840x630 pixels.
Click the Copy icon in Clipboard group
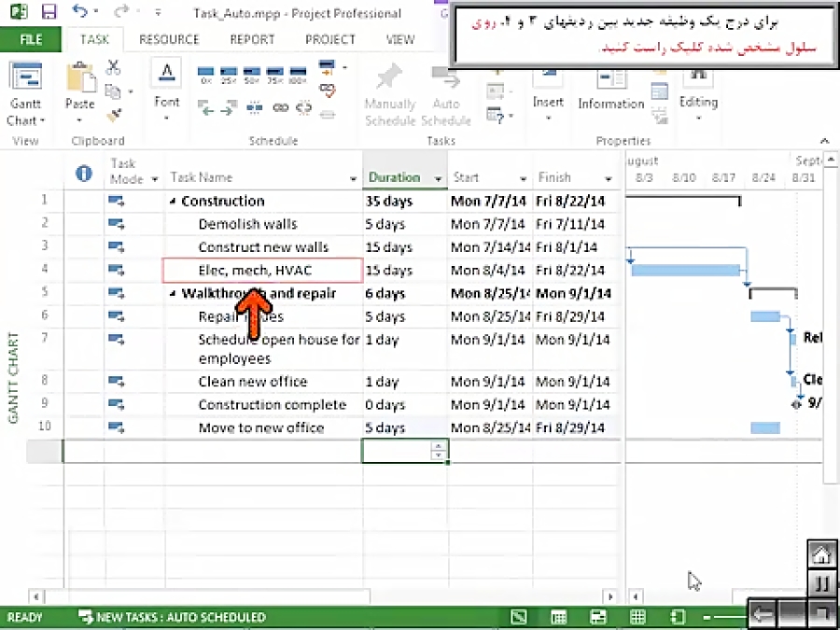click(114, 90)
